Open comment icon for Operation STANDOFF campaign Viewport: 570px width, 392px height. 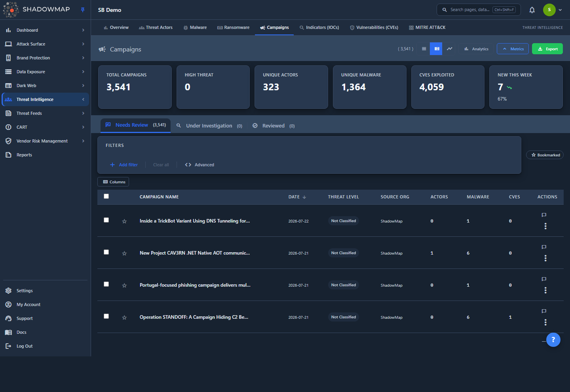544,311
